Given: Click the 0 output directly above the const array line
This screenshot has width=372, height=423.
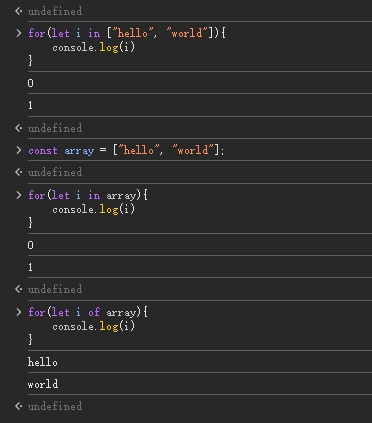Looking at the screenshot, I should coord(31,83).
